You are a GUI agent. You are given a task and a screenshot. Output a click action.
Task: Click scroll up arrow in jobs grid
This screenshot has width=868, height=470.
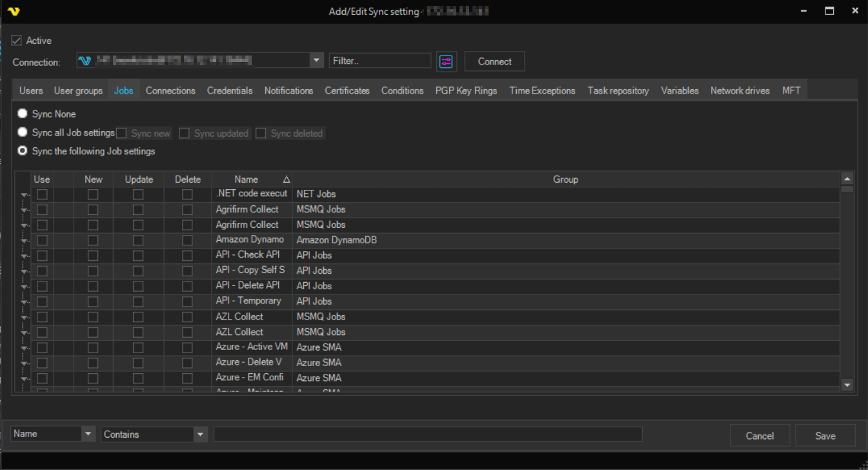pos(847,179)
